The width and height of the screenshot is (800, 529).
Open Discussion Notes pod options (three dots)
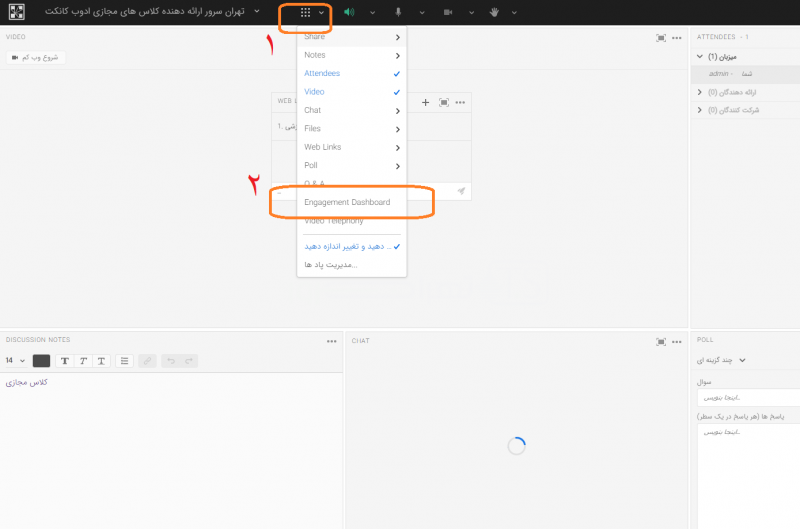(x=332, y=341)
